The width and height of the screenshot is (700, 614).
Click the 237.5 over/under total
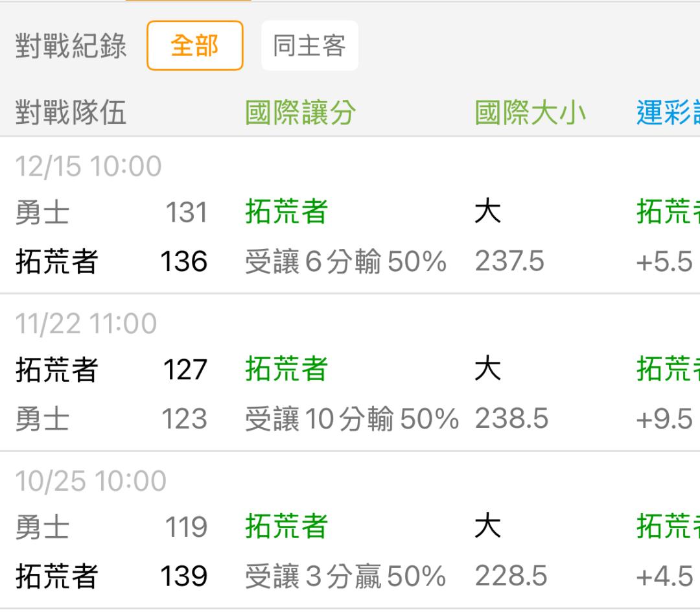coord(509,261)
